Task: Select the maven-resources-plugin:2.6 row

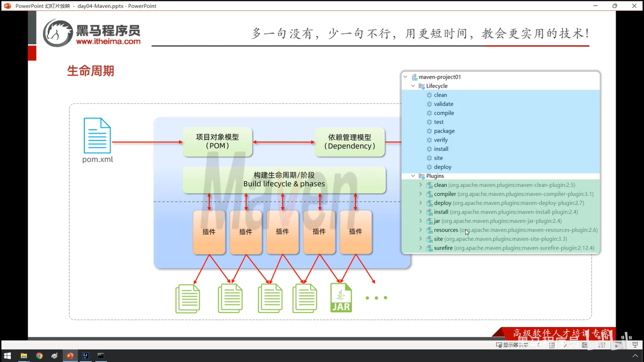Action: (x=500, y=230)
